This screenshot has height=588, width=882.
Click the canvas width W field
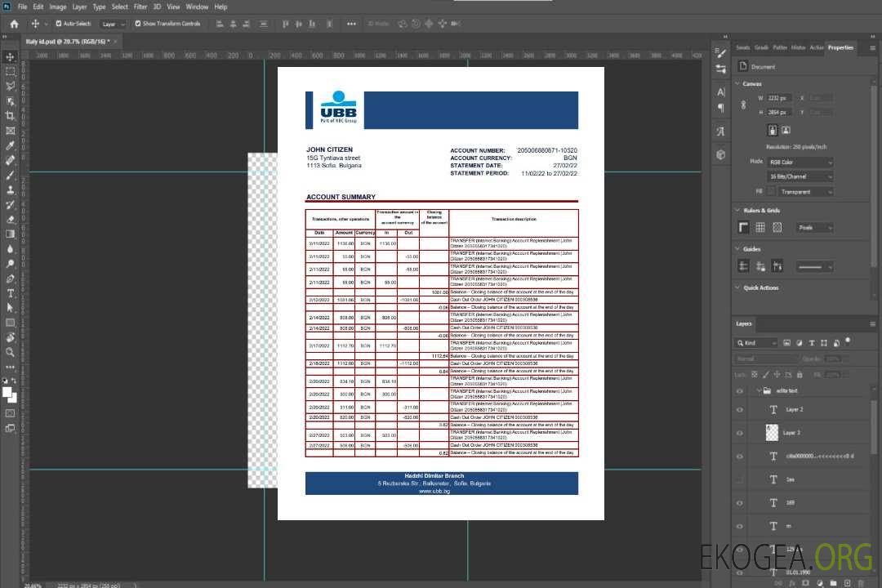click(x=779, y=98)
